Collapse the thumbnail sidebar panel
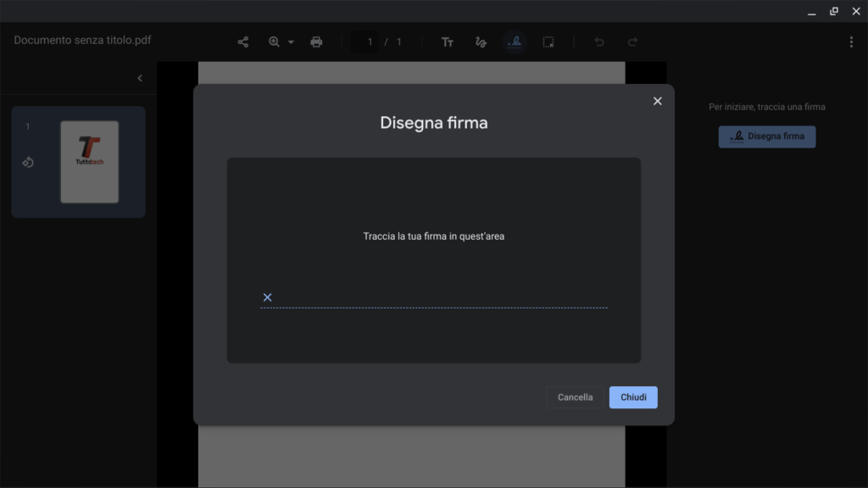Image resolution: width=868 pixels, height=488 pixels. click(x=139, y=77)
